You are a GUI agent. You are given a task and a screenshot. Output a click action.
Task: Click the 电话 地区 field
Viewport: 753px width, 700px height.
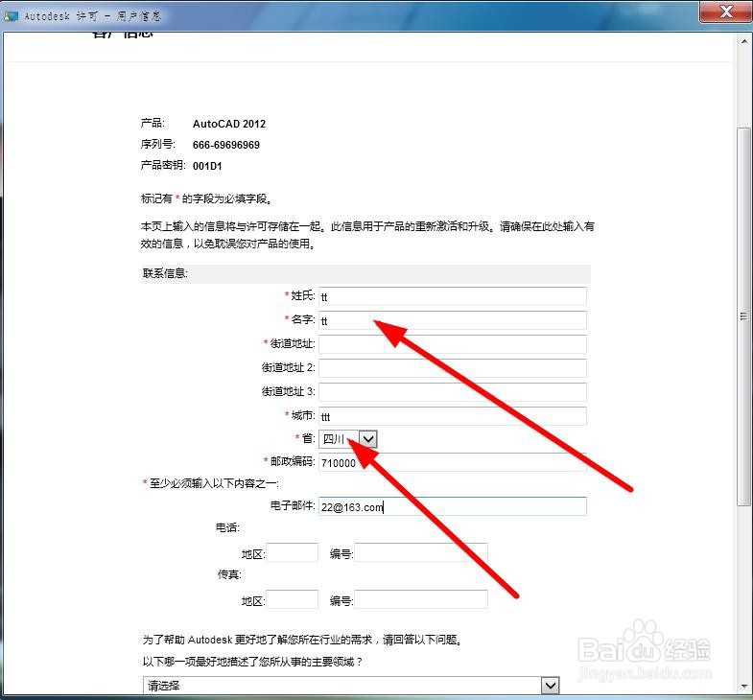tap(292, 552)
